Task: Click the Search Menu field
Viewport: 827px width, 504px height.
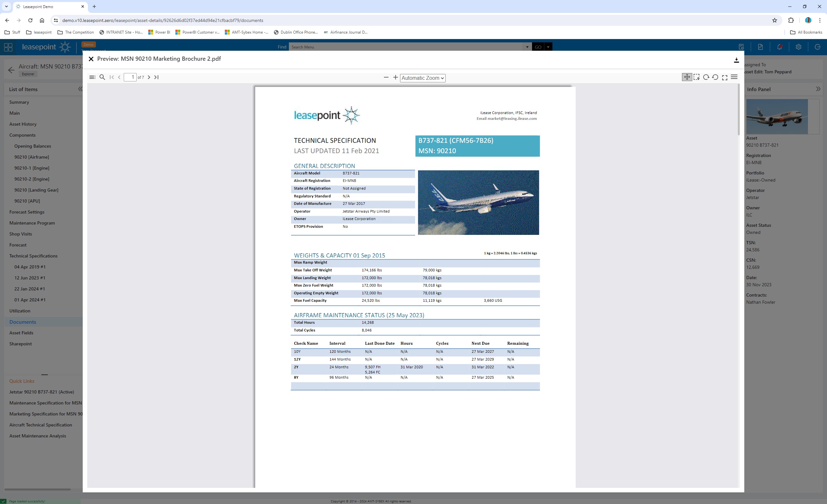Action: (405, 47)
